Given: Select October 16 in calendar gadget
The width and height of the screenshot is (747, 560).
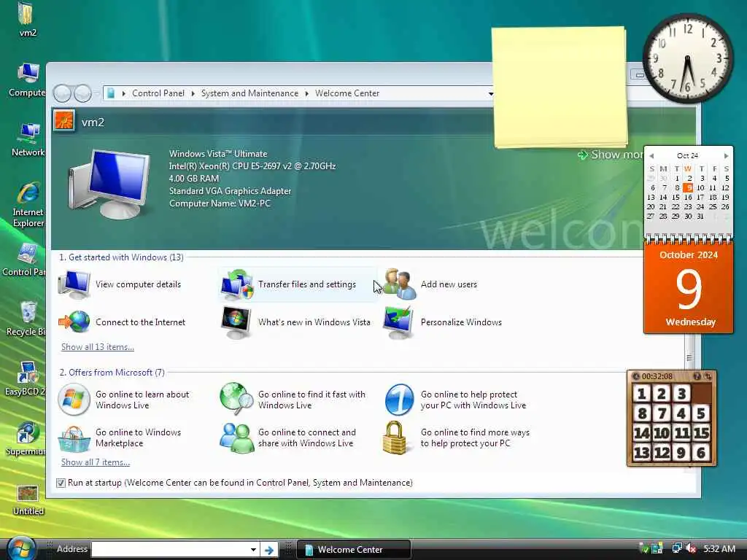Looking at the screenshot, I should [688, 197].
